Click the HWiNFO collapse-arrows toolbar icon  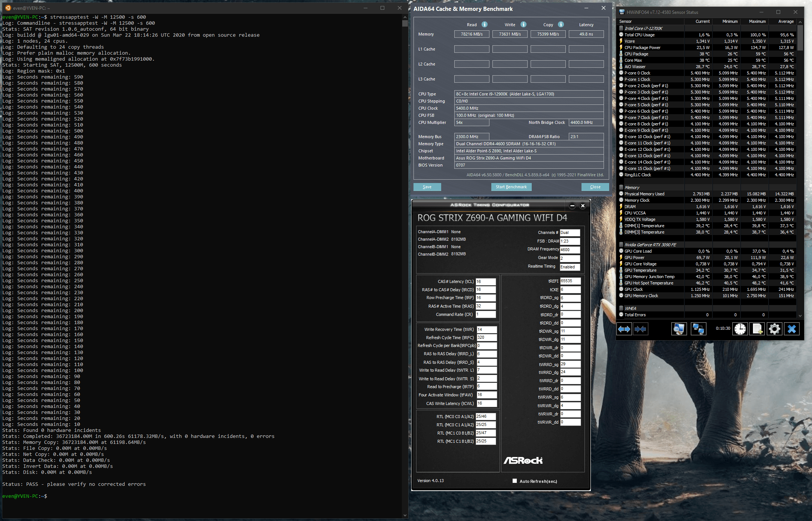(x=640, y=329)
